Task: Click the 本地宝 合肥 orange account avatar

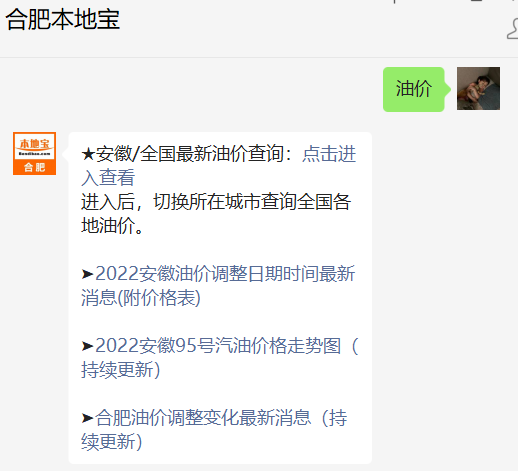Action: tap(34, 153)
